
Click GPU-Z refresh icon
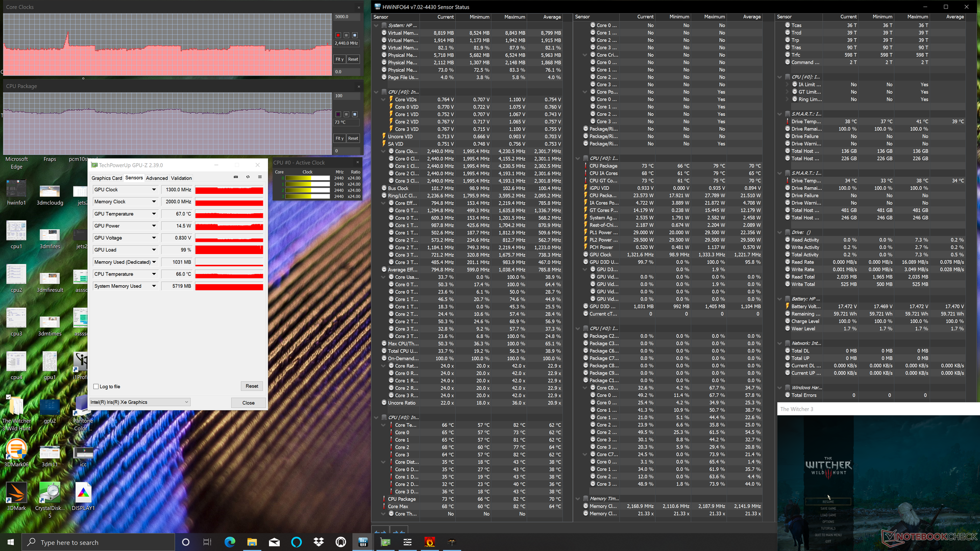pyautogui.click(x=248, y=177)
